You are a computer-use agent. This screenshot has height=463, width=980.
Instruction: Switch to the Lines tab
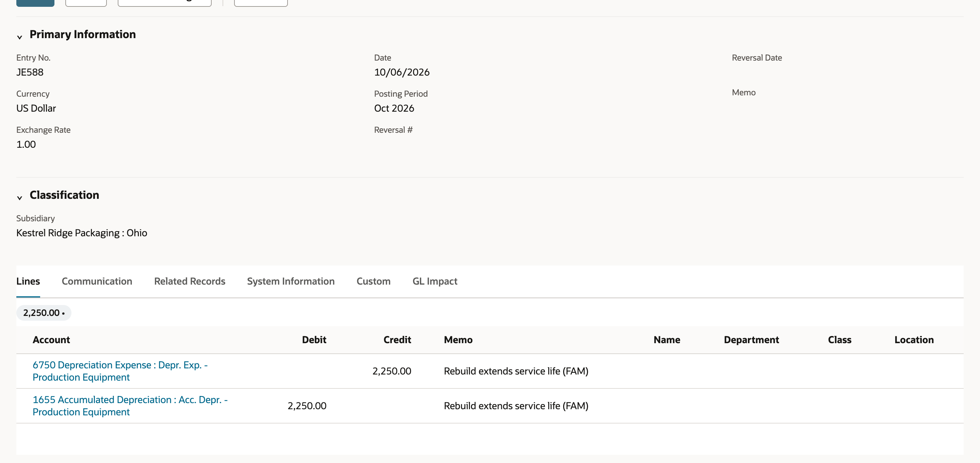pyautogui.click(x=28, y=281)
